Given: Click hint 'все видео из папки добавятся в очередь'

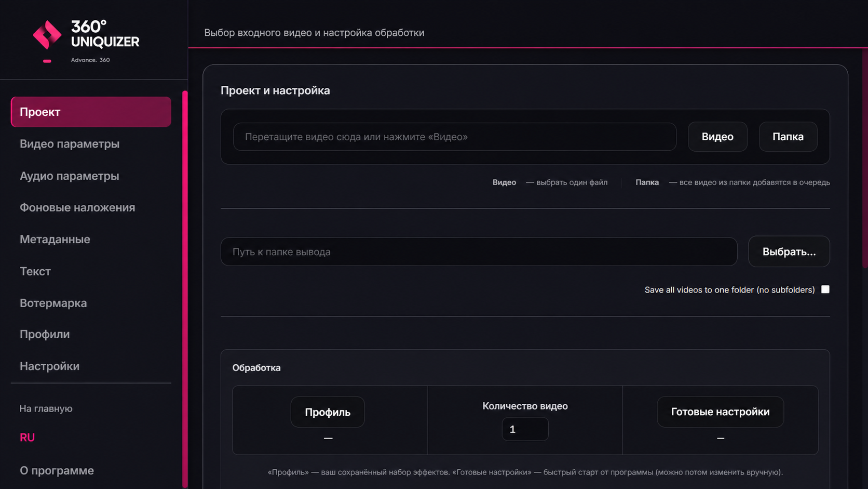Looking at the screenshot, I should point(754,182).
